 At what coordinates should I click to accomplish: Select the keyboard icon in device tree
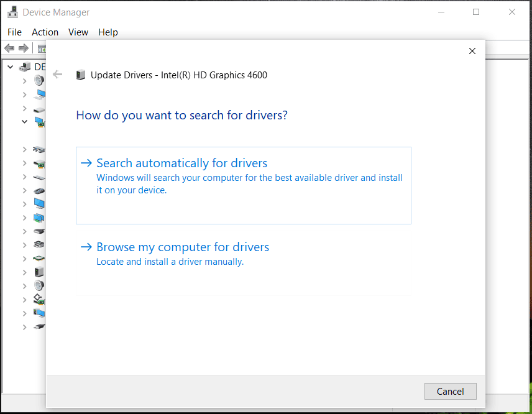pyautogui.click(x=39, y=177)
